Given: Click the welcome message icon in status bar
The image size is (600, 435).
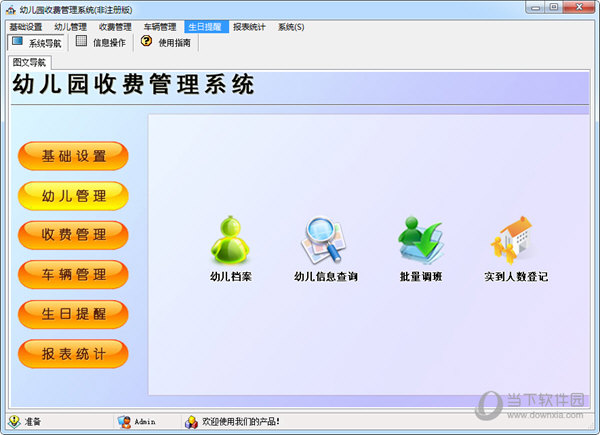Looking at the screenshot, I should (x=191, y=422).
